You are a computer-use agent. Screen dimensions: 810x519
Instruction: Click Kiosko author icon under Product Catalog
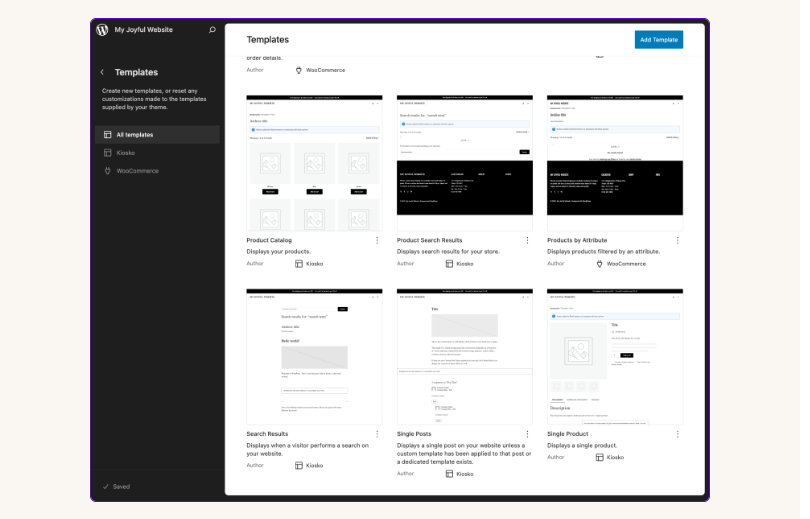tap(299, 264)
